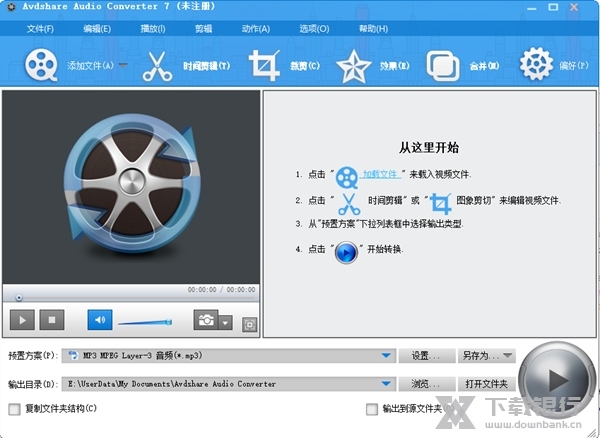Click the 00:00:00 / 00:00:00 time display
Screen dimensions: 600x438
[x=221, y=290]
